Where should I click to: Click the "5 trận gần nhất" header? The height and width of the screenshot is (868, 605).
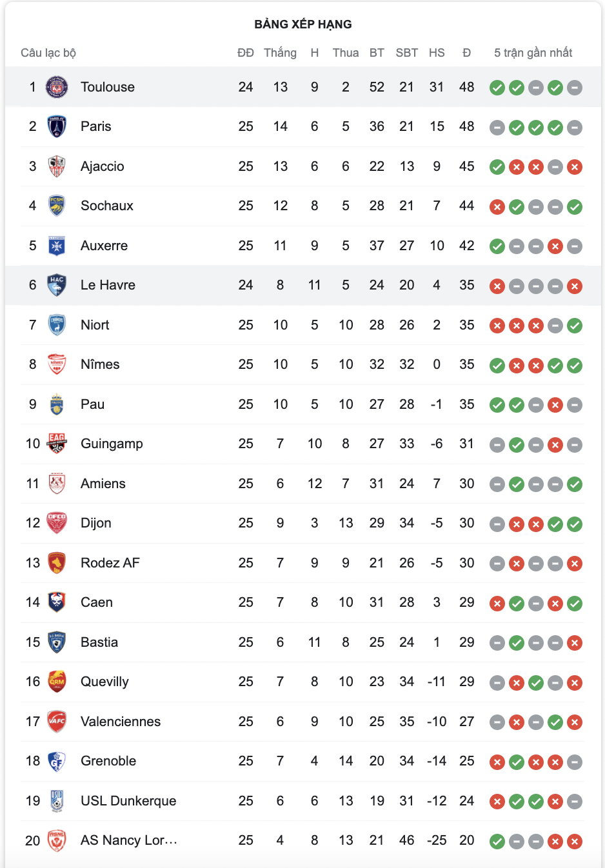533,53
